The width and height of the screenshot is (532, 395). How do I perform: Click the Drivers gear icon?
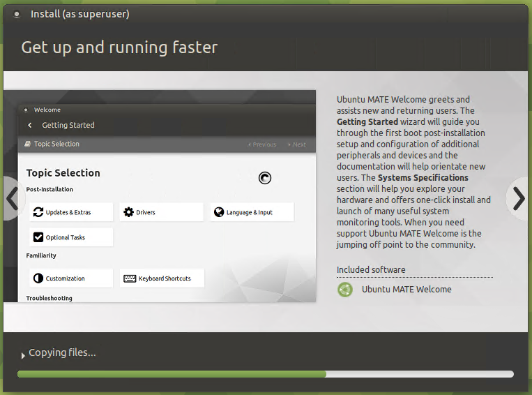(128, 212)
